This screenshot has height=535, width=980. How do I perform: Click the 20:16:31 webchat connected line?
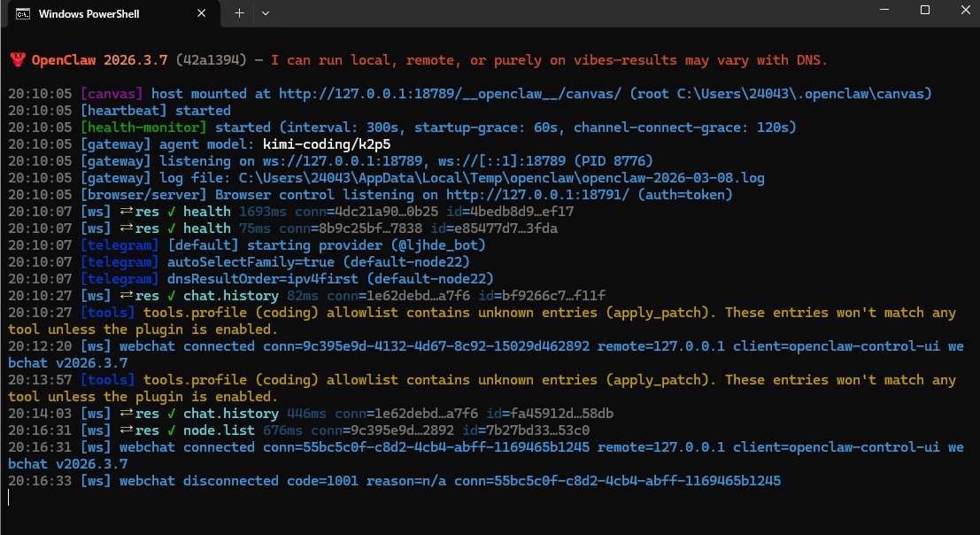(486, 455)
